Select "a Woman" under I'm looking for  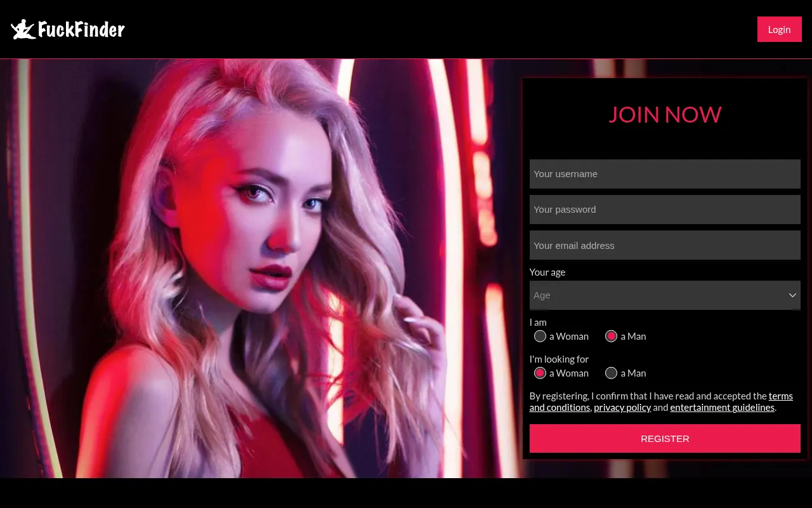(540, 373)
